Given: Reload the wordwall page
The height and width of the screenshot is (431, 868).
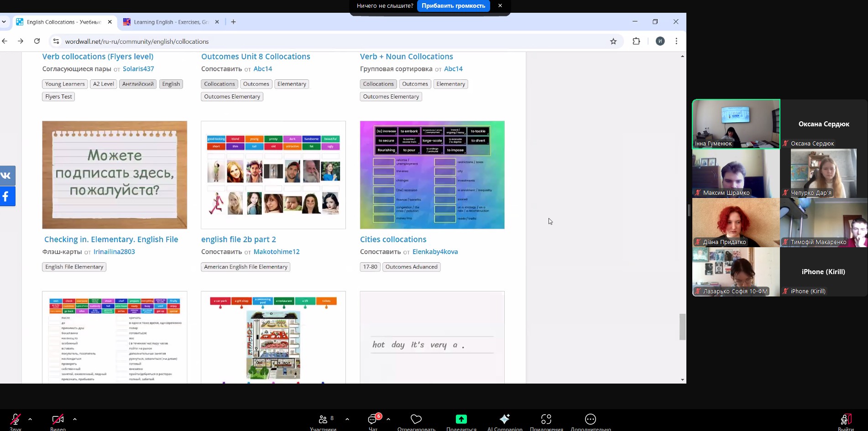Looking at the screenshot, I should (x=37, y=41).
